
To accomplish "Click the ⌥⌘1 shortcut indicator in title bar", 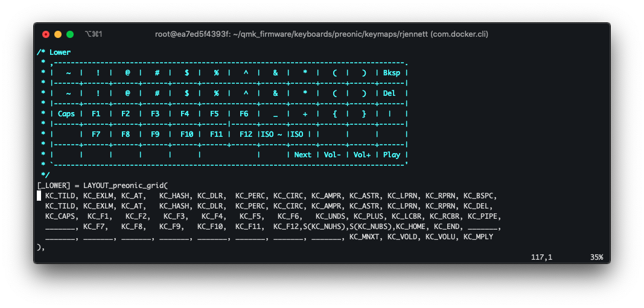I will coord(93,34).
